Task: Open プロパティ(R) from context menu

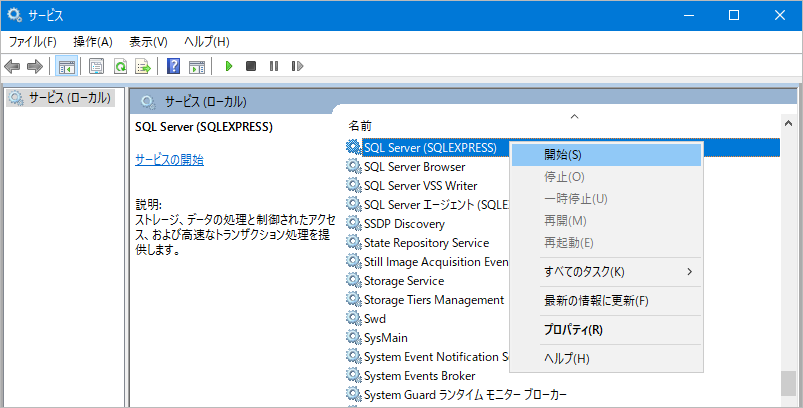Action: pyautogui.click(x=606, y=330)
